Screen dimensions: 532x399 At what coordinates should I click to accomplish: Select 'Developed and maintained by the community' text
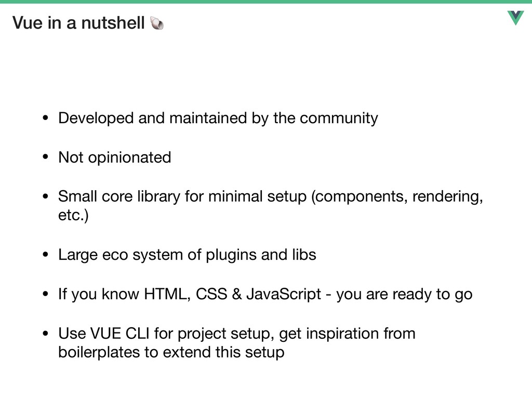tap(218, 118)
